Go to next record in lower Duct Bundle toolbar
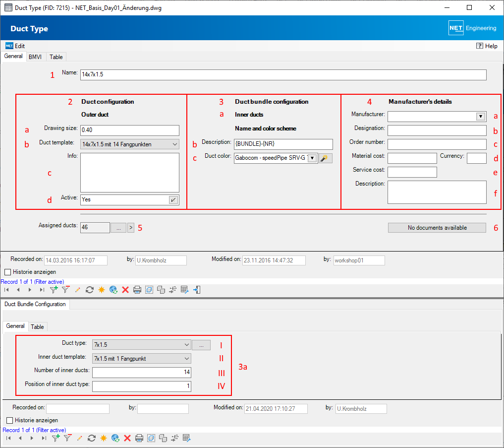 point(32,438)
